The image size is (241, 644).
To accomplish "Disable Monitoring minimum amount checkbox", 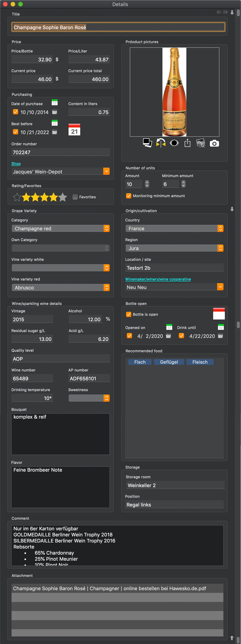I will click(128, 196).
